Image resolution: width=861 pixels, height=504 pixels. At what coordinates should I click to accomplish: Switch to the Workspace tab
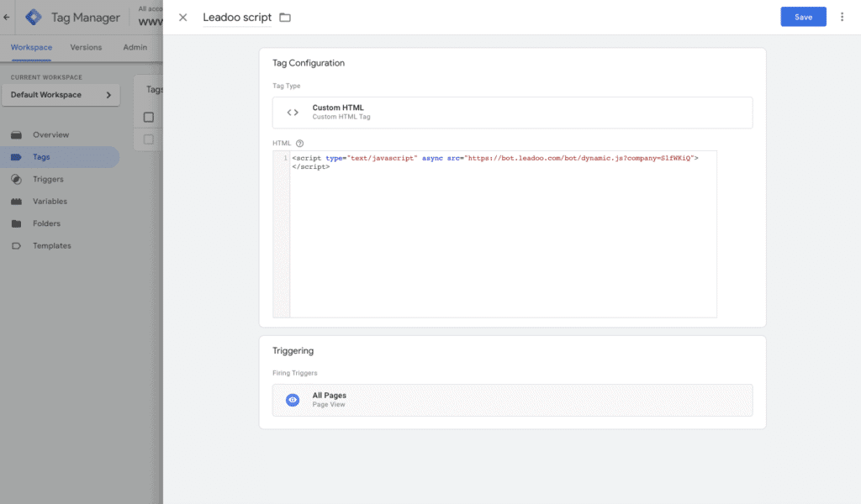pyautogui.click(x=31, y=47)
